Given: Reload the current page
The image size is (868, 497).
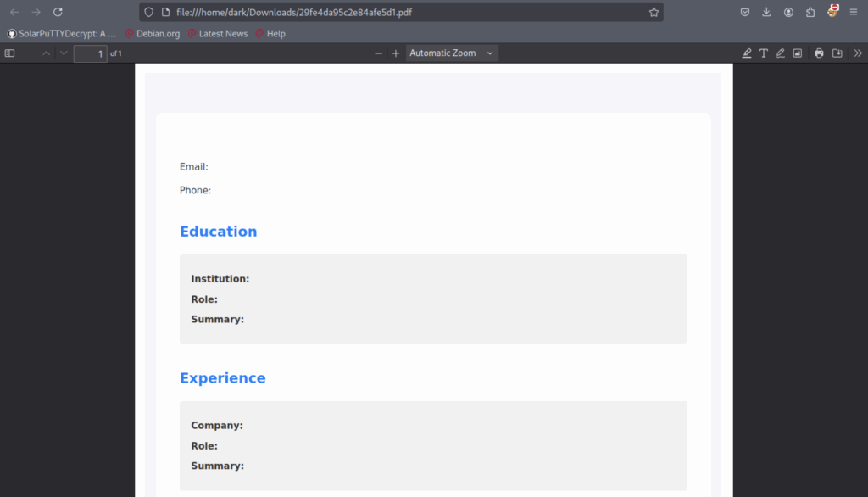Looking at the screenshot, I should point(58,12).
